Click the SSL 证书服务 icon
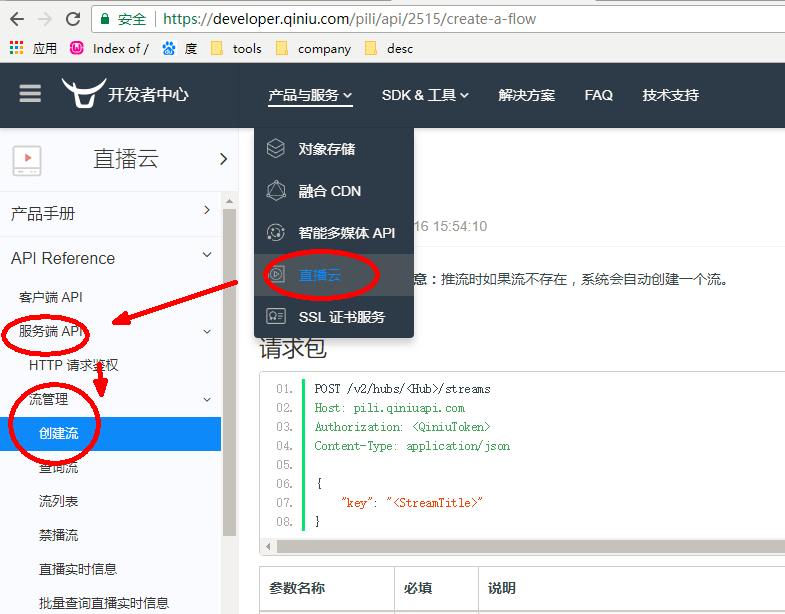 [276, 317]
